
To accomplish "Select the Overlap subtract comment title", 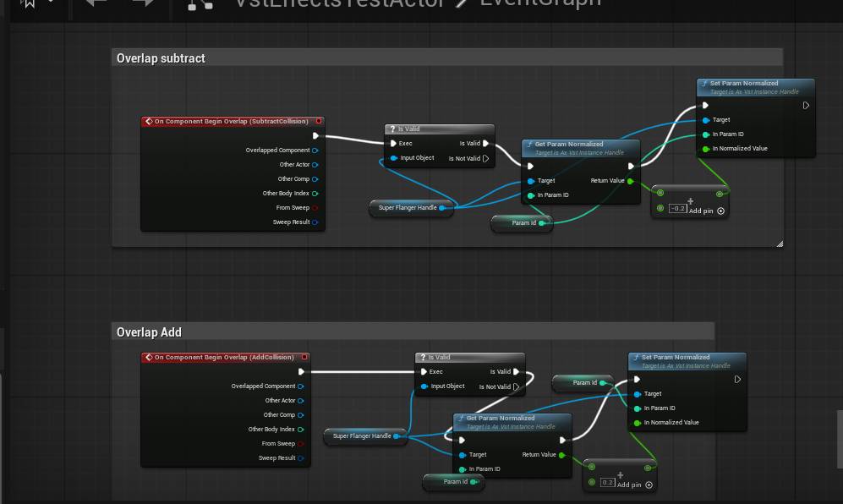I will [161, 58].
